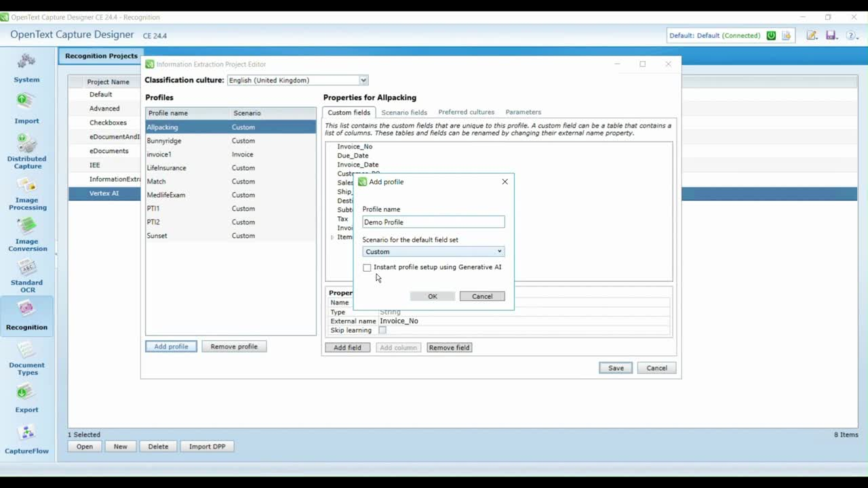Click the Open button below project list
868x488 pixels.
[85, 447]
